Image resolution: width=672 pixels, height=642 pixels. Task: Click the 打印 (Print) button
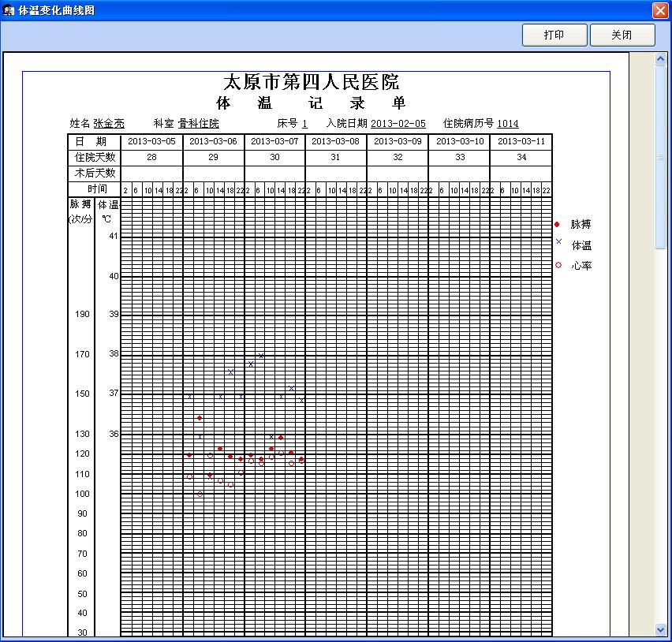point(554,35)
